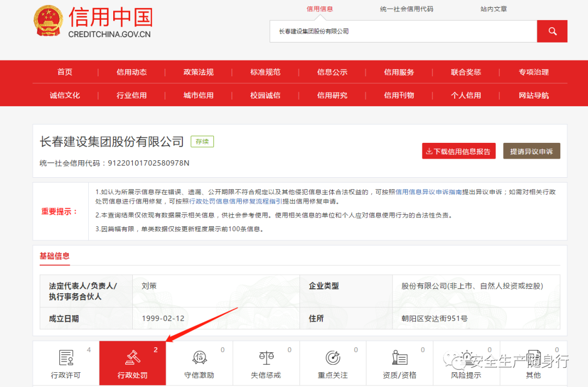
Task: Click credit code 91220101702580978N text
Action: click(149, 163)
